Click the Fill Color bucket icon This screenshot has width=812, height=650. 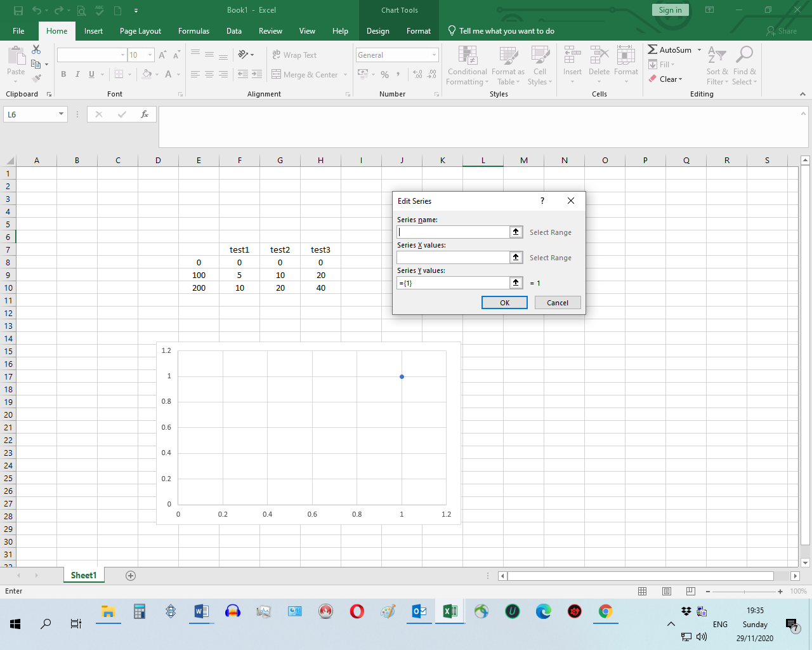coord(147,74)
